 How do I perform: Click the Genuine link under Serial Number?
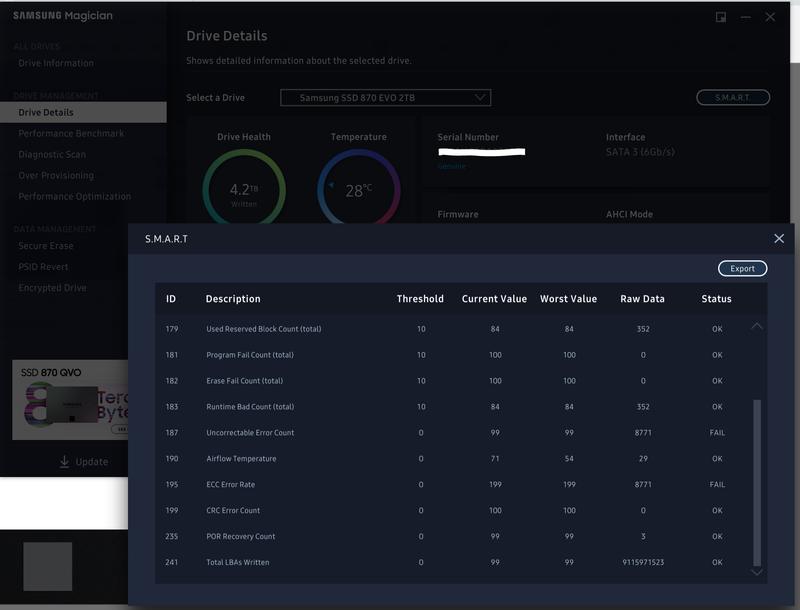pos(451,167)
